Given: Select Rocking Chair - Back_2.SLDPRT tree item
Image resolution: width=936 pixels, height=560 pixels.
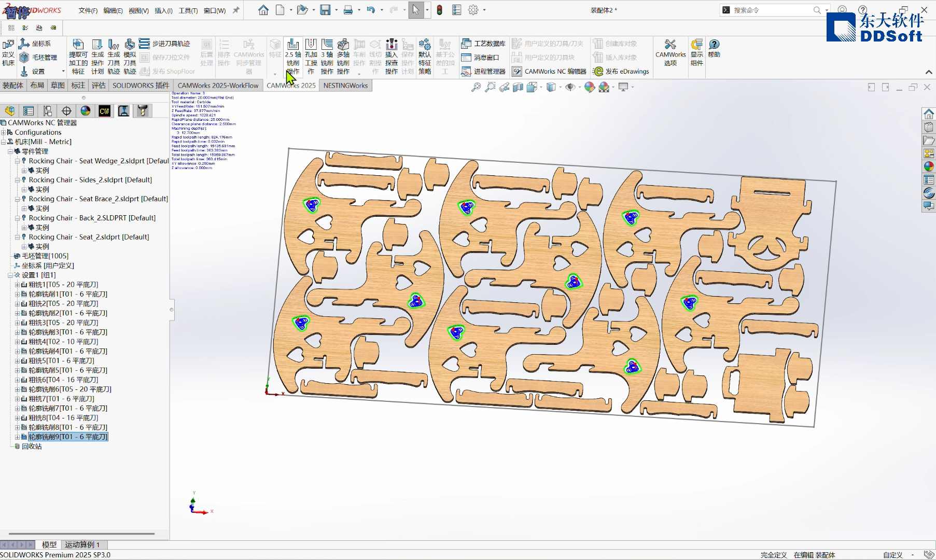Looking at the screenshot, I should click(92, 218).
